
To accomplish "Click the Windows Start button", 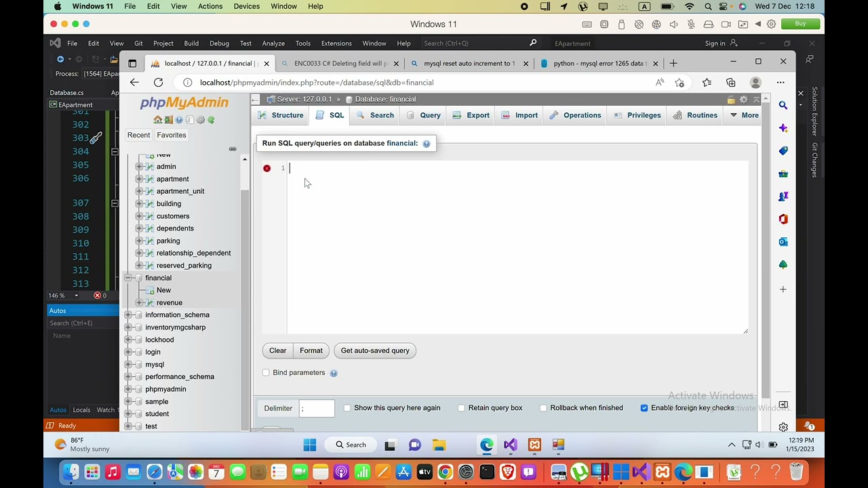I will pyautogui.click(x=310, y=445).
